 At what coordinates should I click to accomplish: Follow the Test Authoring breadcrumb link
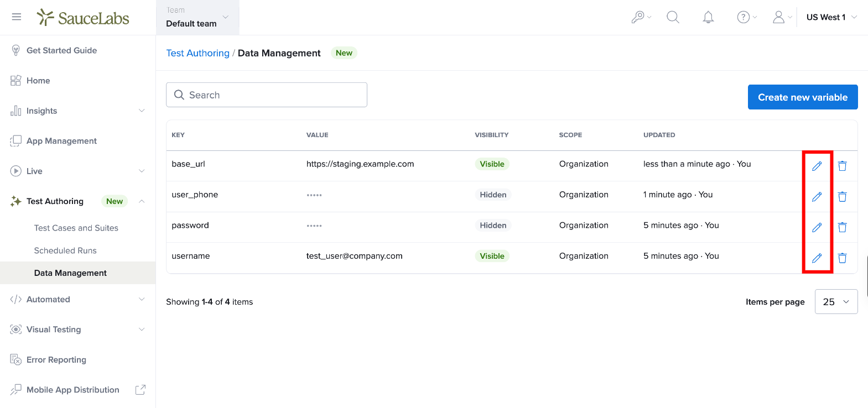[x=197, y=53]
